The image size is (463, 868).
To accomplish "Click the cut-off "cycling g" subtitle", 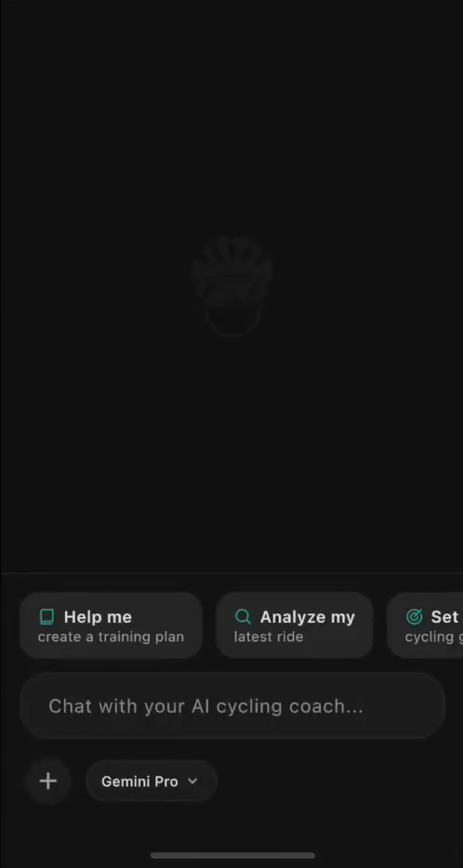I will pos(433,638).
